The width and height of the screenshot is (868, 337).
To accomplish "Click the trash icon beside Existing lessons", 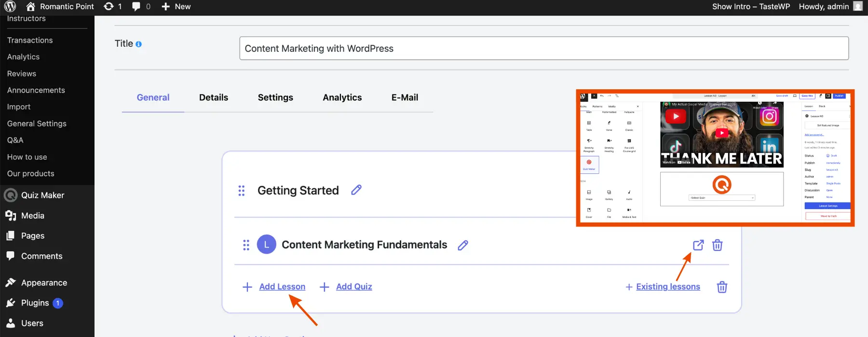I will 722,287.
